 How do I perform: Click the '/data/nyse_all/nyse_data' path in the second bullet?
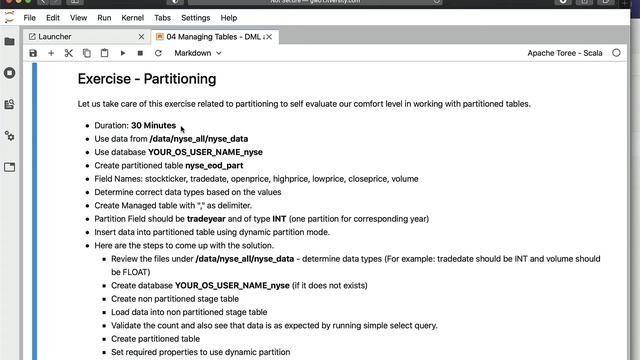click(x=199, y=139)
